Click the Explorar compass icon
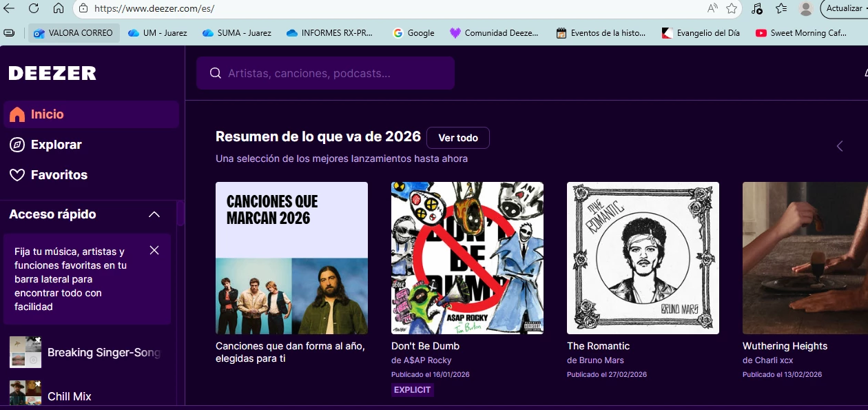 tap(17, 145)
